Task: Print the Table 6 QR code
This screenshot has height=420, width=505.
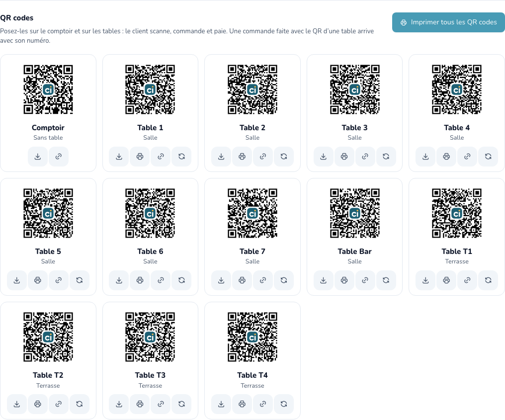Action: [x=140, y=280]
